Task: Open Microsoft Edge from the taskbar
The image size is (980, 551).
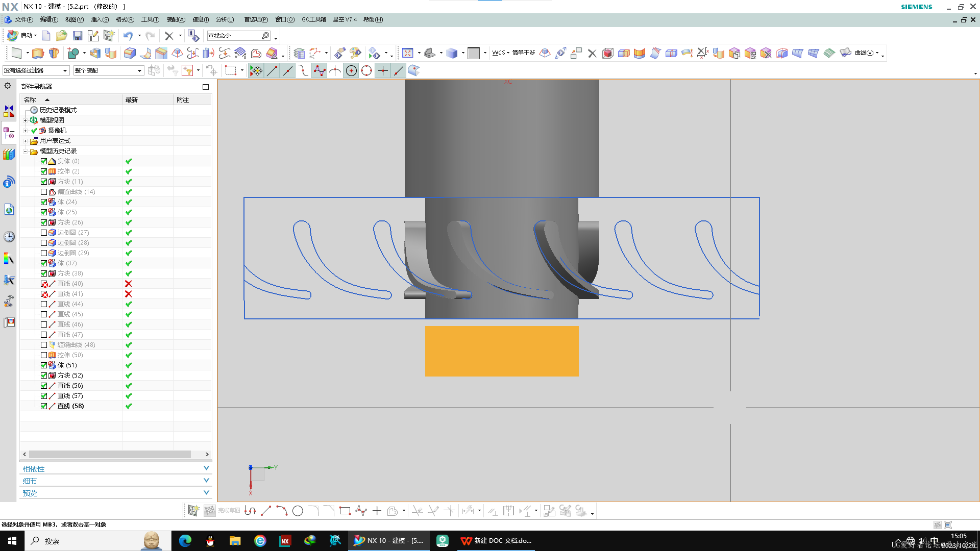Action: tap(185, 541)
